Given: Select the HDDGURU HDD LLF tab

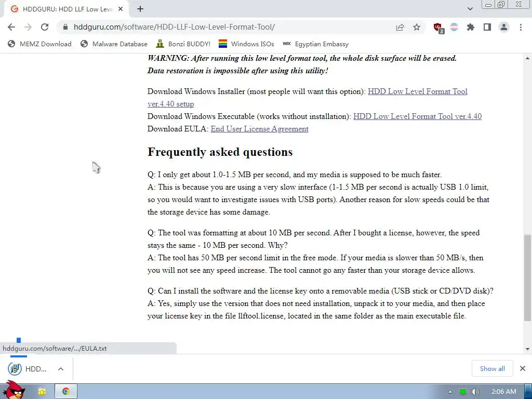Looking at the screenshot, I should 66,9.
